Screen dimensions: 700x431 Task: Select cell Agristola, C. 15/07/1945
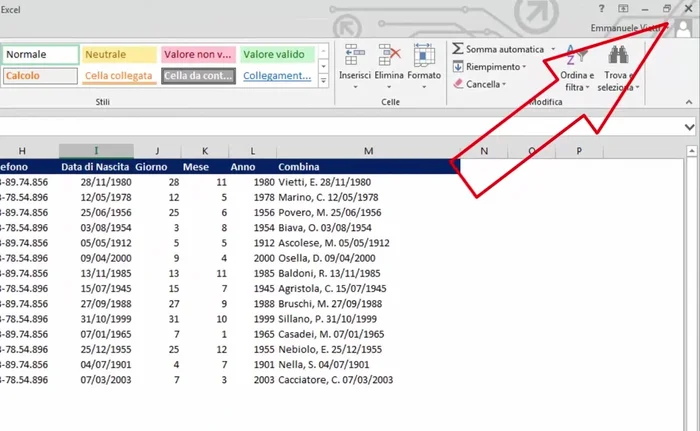click(x=368, y=289)
